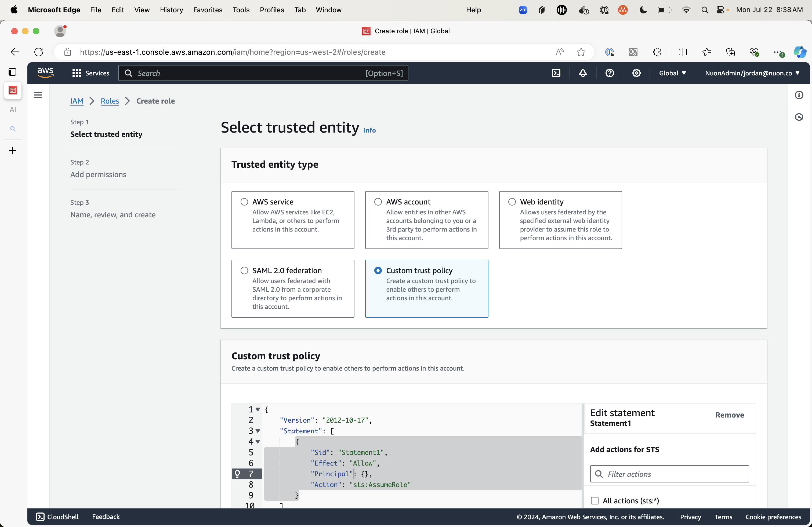Open AWS settings gear icon
812x527 pixels.
[x=636, y=73]
